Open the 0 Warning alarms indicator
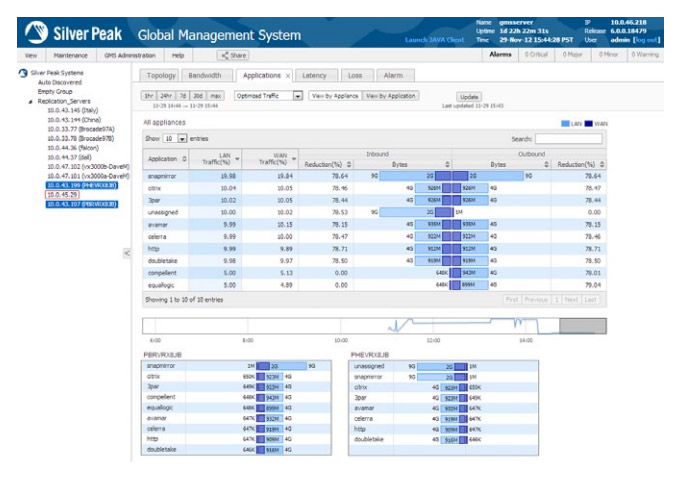682x481 pixels. [645, 55]
